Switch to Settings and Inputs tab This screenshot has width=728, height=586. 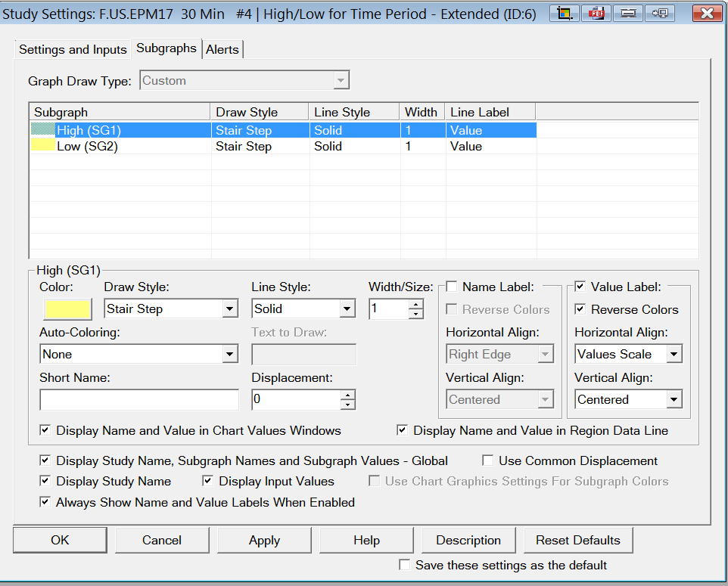coord(73,50)
